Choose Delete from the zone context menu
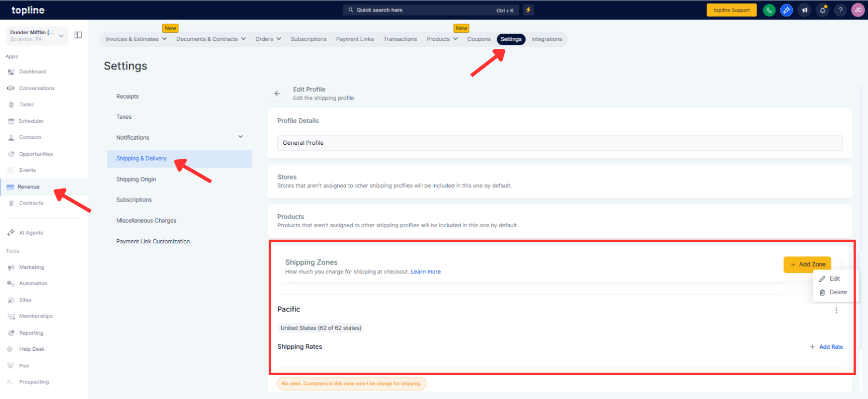 (x=837, y=293)
